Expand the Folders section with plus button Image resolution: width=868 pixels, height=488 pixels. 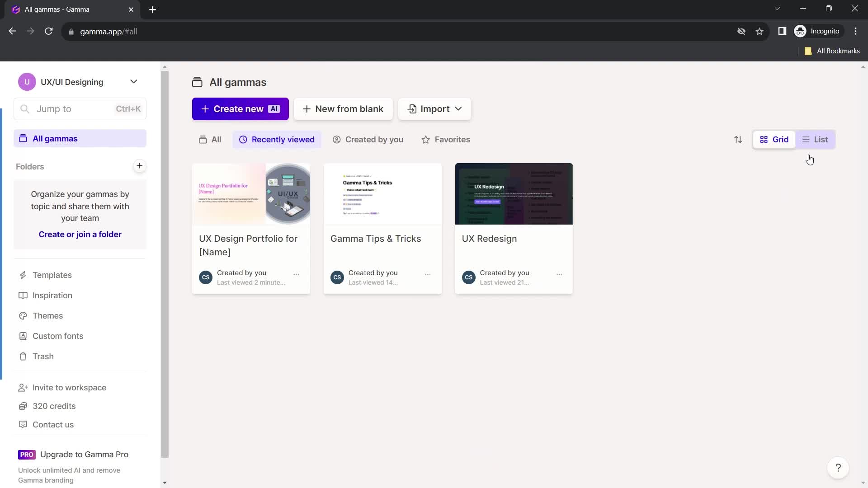(140, 166)
